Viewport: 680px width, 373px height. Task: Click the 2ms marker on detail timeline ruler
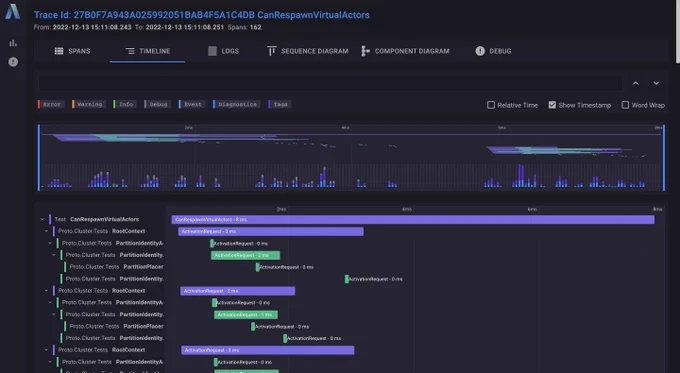(x=281, y=209)
